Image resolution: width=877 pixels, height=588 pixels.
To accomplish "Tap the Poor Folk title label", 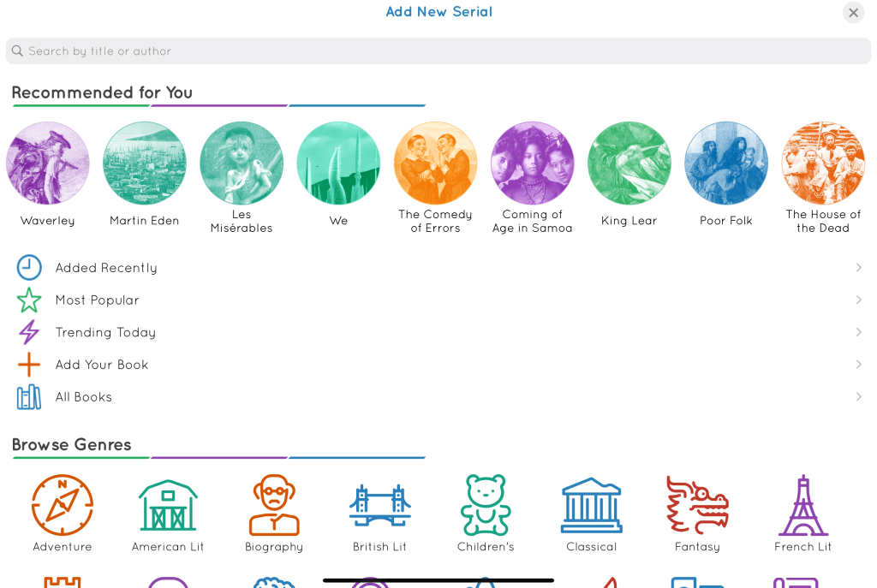I will [726, 221].
